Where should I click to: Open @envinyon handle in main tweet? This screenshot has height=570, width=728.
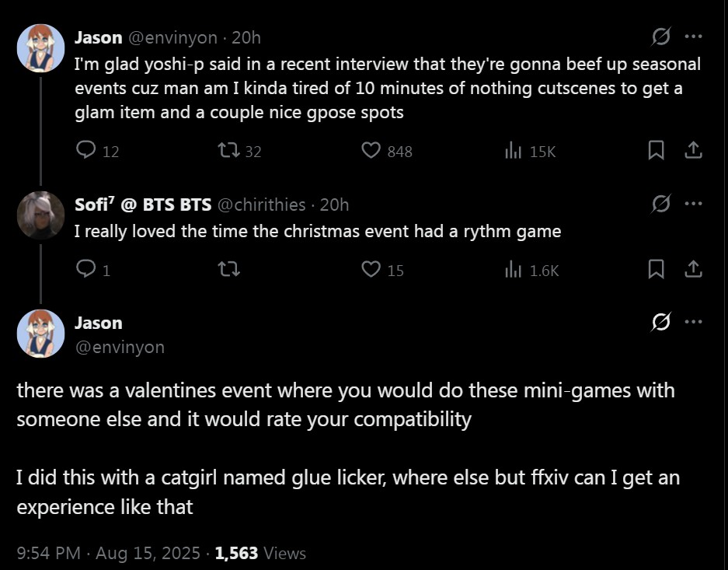click(x=119, y=347)
